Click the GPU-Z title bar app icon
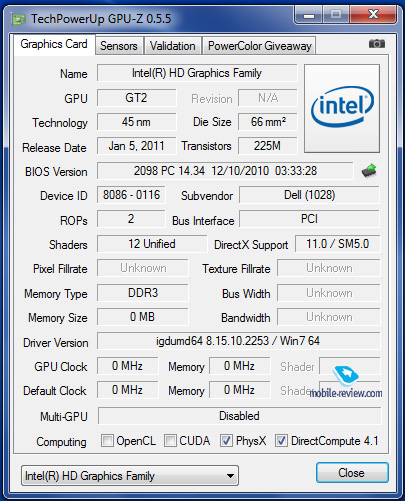405x501 pixels. click(x=19, y=19)
